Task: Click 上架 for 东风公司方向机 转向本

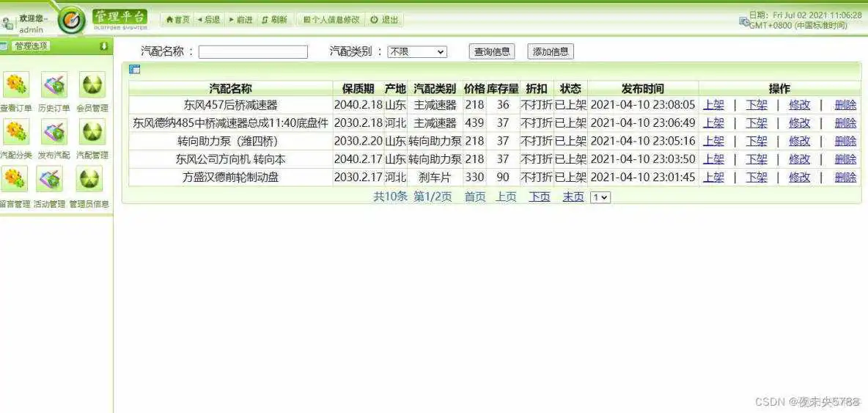Action: (x=713, y=159)
